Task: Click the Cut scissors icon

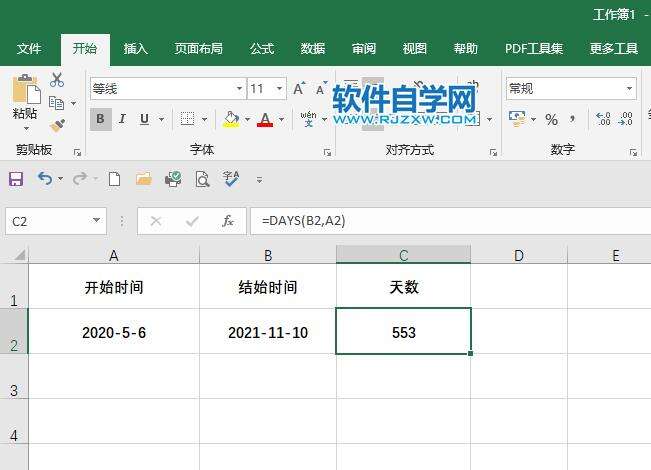Action: tap(57, 80)
